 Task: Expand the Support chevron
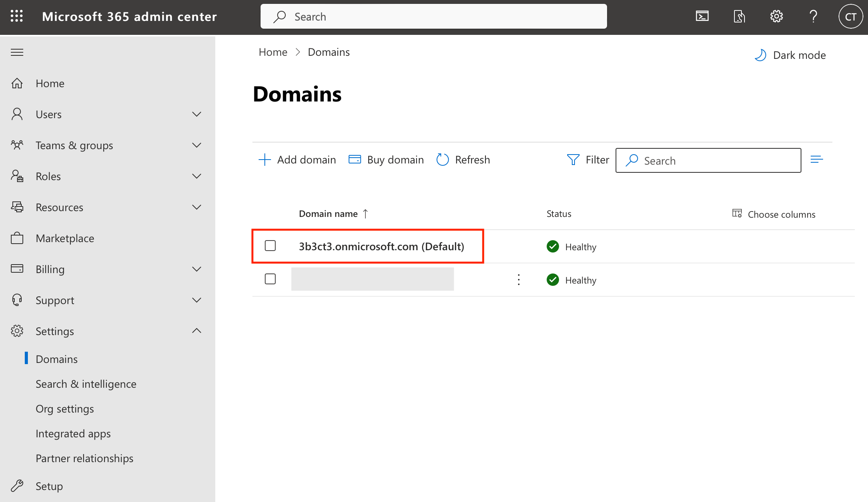click(x=197, y=300)
